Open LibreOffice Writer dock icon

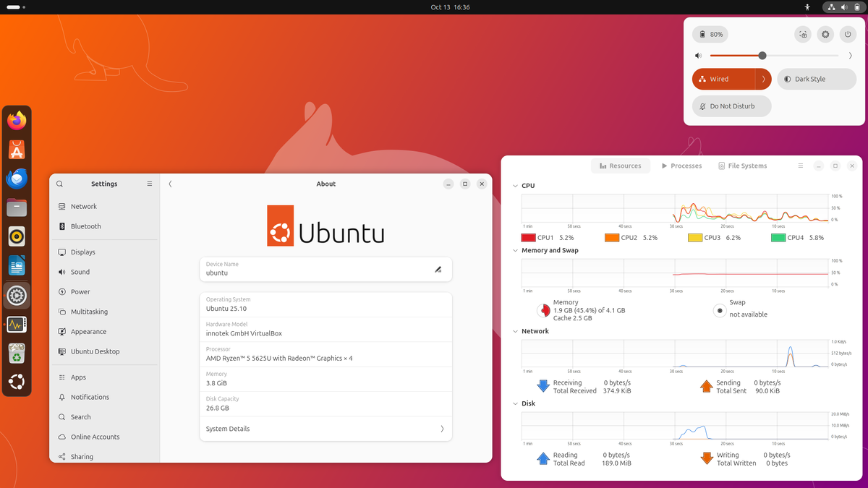(17, 266)
